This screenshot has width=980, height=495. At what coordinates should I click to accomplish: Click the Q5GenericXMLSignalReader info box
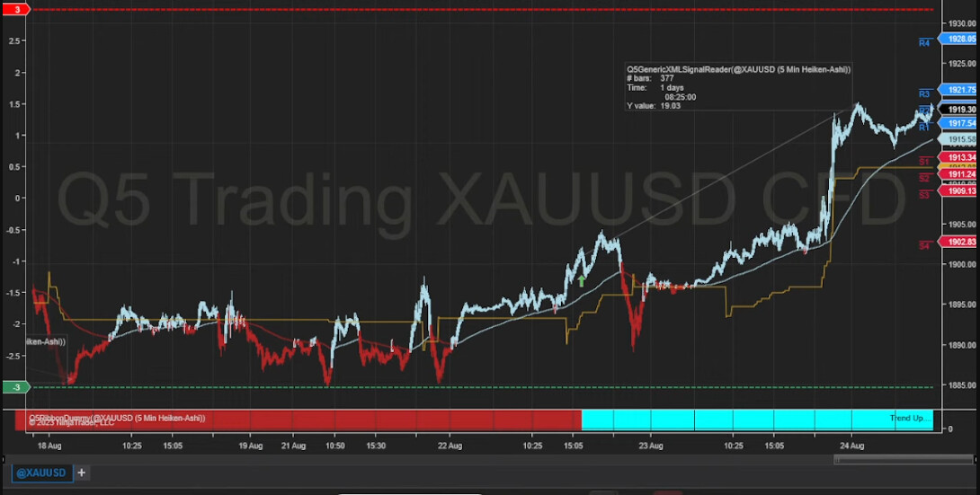click(737, 87)
